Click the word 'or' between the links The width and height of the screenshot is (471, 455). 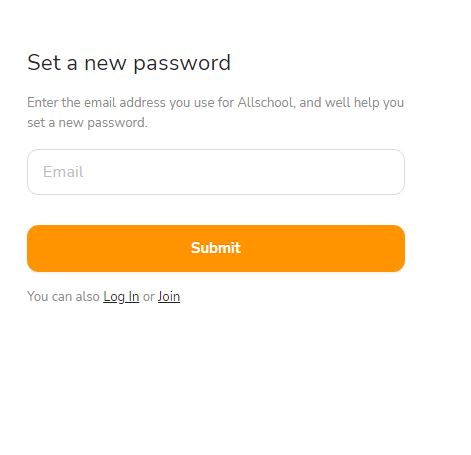tap(148, 297)
